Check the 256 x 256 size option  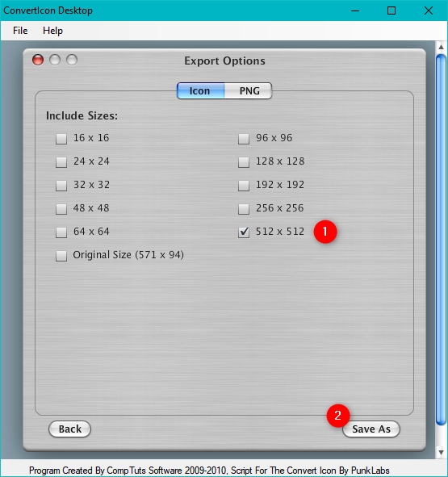(244, 209)
